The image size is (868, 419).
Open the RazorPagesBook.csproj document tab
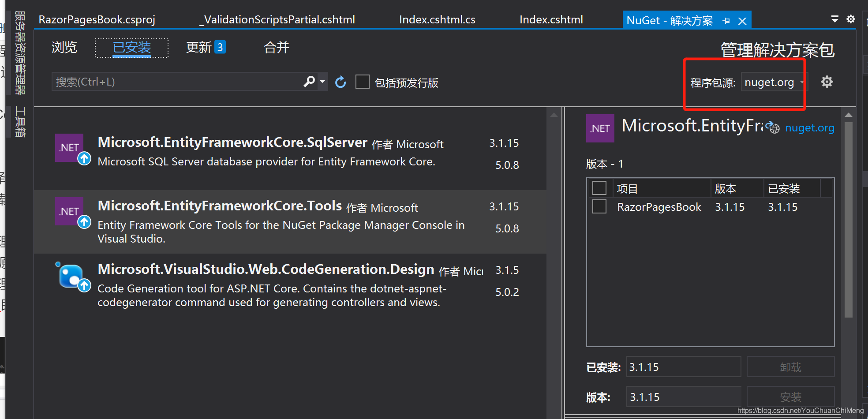97,20
